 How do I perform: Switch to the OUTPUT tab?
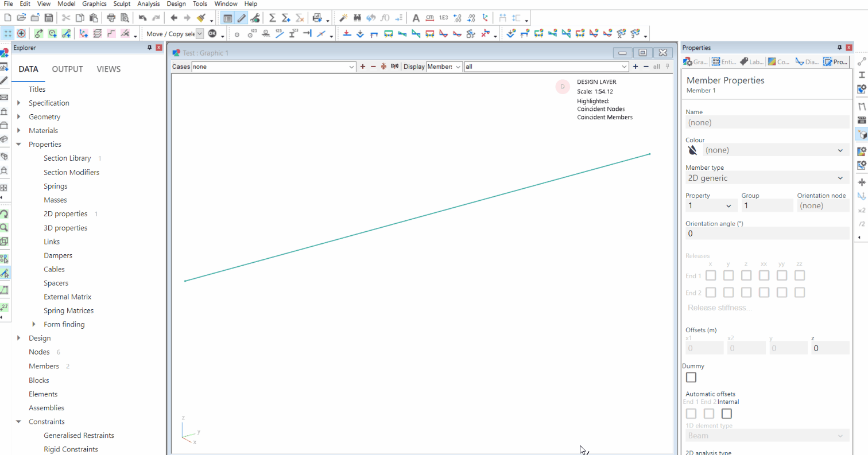pos(67,69)
